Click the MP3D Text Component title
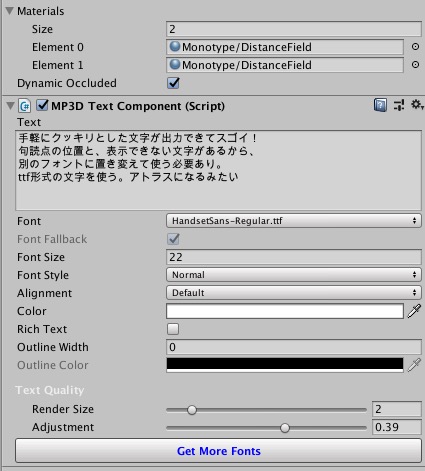This screenshot has height=471, width=425. pos(138,106)
